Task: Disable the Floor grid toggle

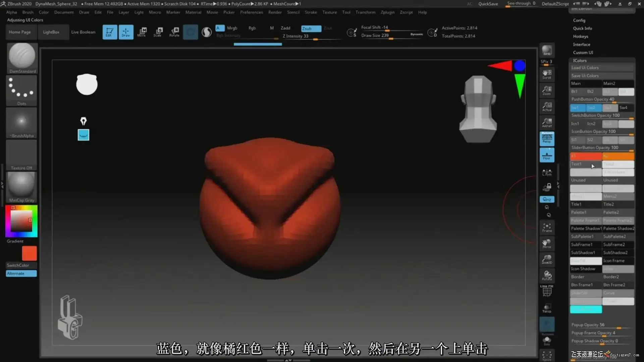Action: tap(547, 155)
